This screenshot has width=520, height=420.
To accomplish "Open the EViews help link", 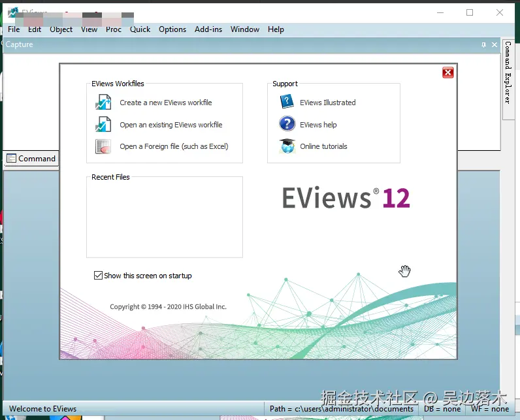I will click(318, 125).
